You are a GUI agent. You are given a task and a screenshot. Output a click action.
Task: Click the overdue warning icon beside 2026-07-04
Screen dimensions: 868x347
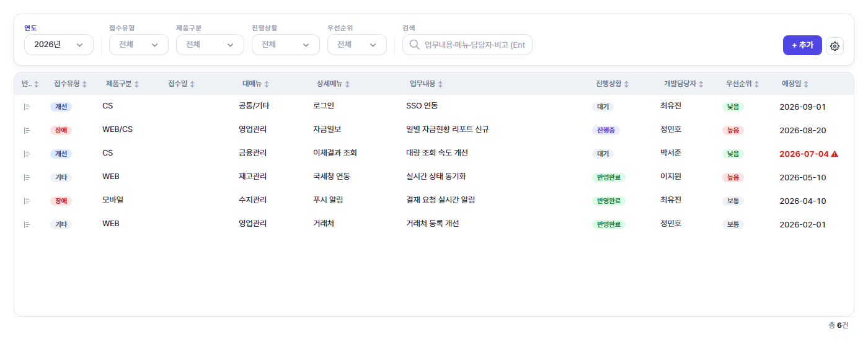(x=835, y=154)
